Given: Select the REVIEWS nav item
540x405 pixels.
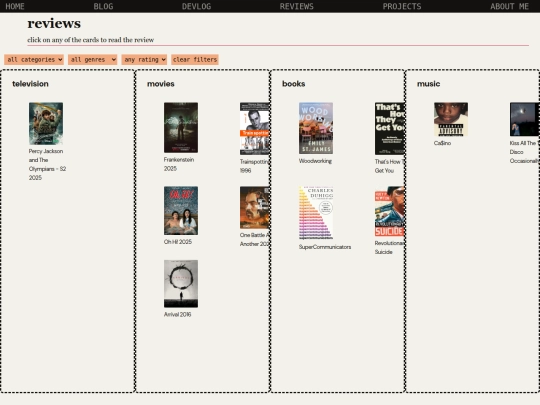Looking at the screenshot, I should 297,6.
